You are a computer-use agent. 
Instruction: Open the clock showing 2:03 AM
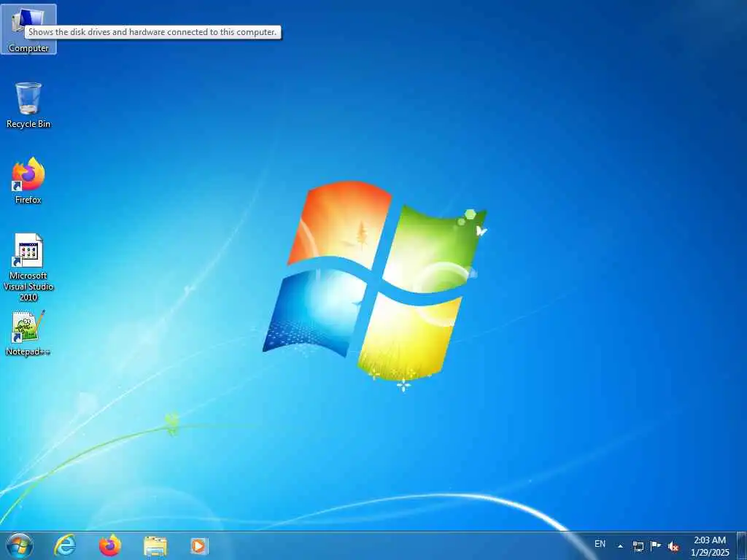click(x=710, y=546)
